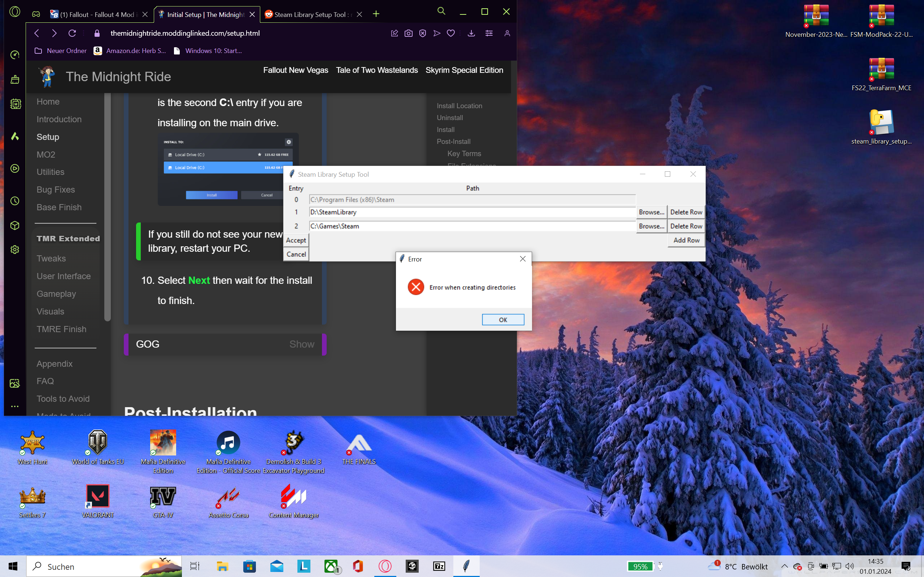Open the MO2 page in sidebar

coord(46,155)
